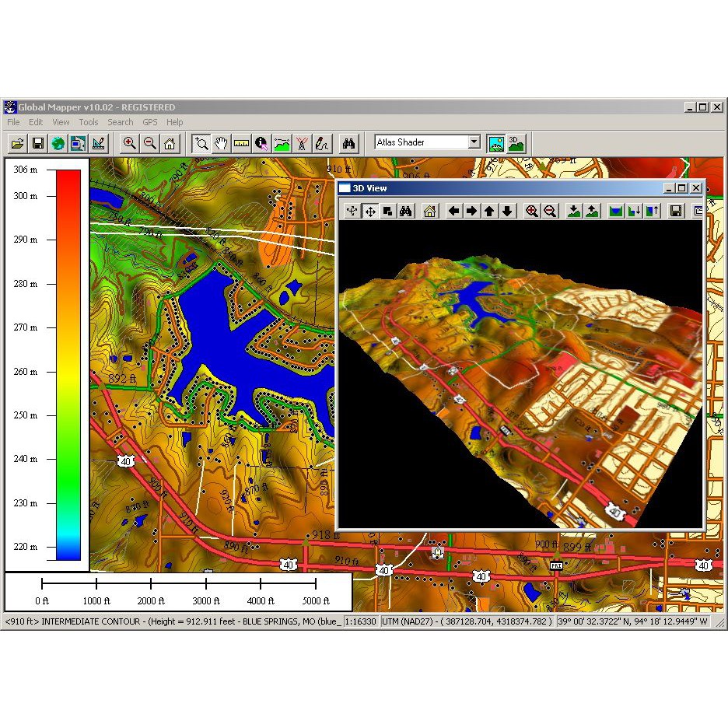Click left arrow button in 3D View

(453, 211)
